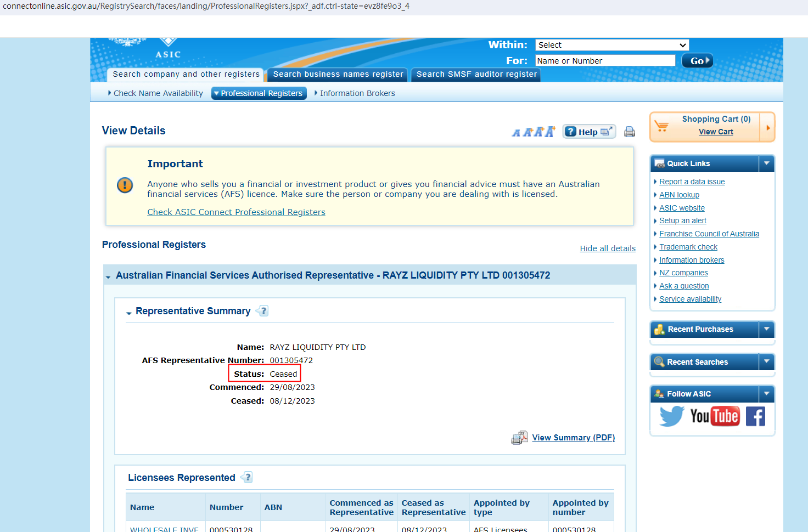
Task: Click the Quick Links panel icon
Action: point(660,163)
